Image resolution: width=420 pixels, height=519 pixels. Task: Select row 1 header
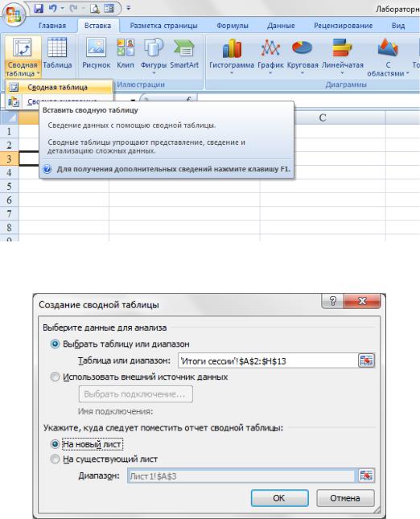10,131
